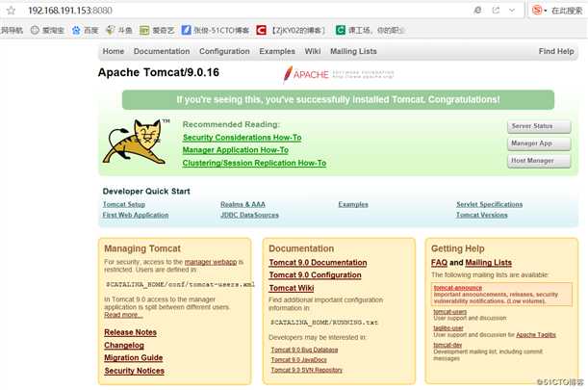Open the Tomcat 9.0 JavaDocs link
Viewport: 588px width, 390px height.
pos(299,360)
